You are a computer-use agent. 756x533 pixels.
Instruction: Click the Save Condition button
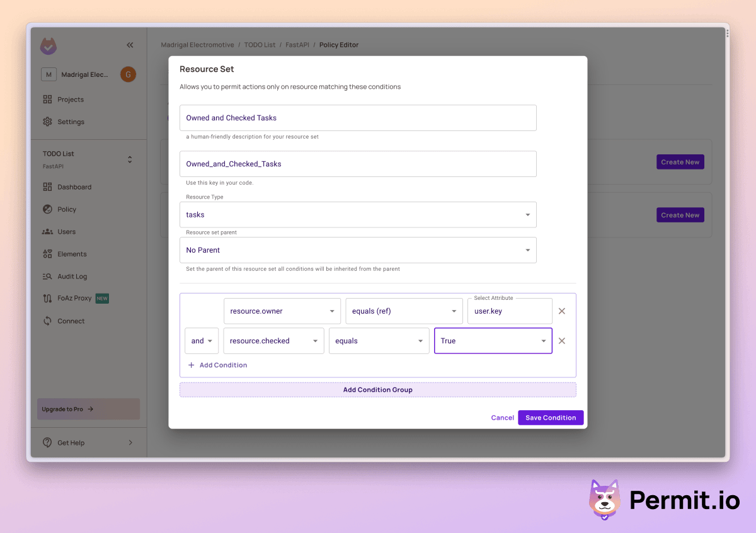point(551,418)
